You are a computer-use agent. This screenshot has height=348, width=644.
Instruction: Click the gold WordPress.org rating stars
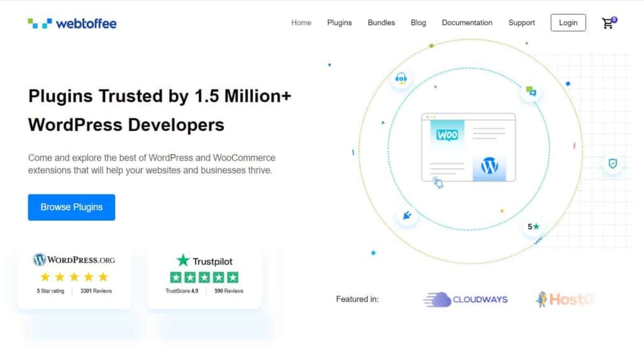tap(74, 277)
